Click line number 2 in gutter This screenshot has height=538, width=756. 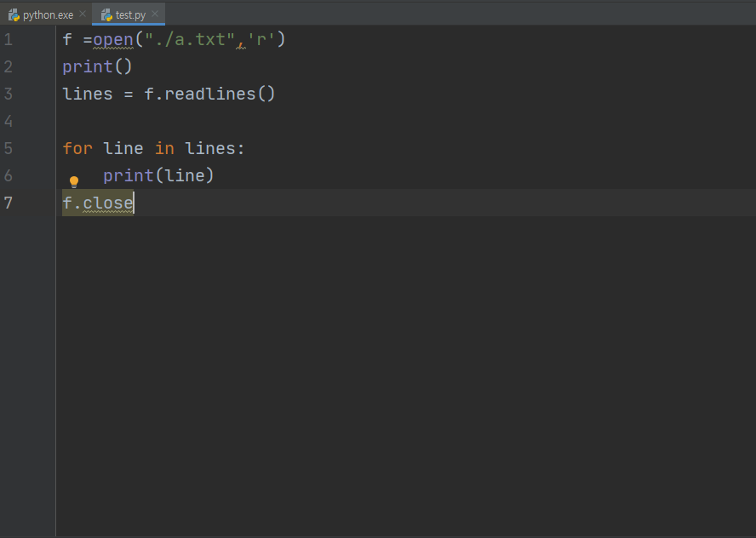click(9, 66)
